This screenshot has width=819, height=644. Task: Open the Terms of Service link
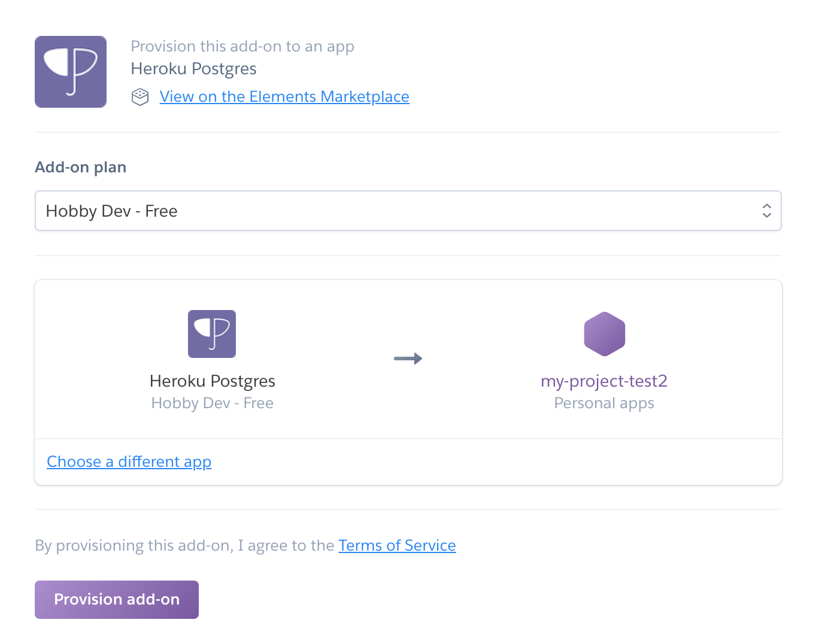coord(397,546)
